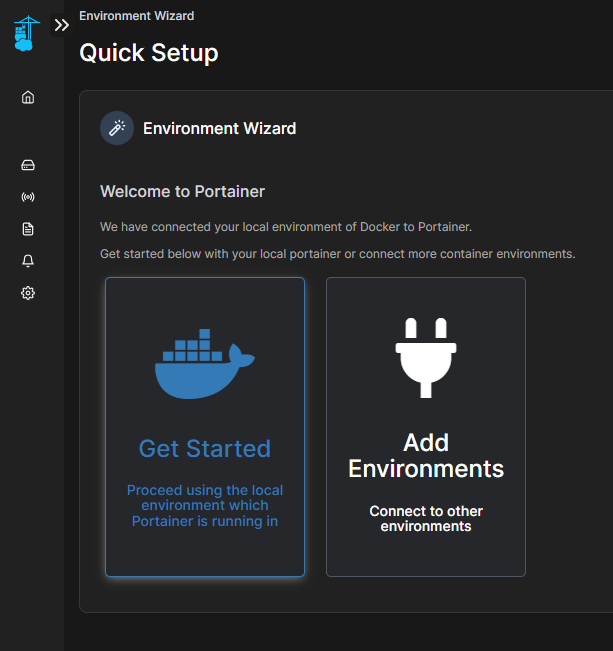Click the white plug icon

point(426,358)
